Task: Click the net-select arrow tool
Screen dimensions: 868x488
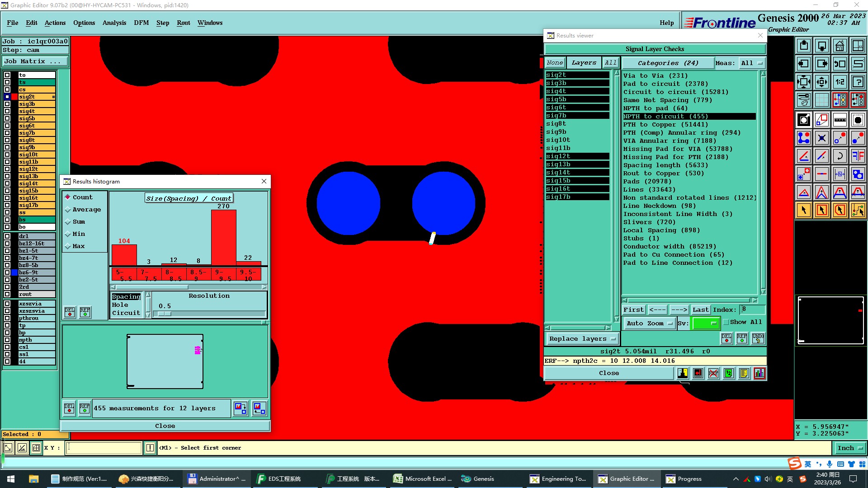Action: (858, 210)
